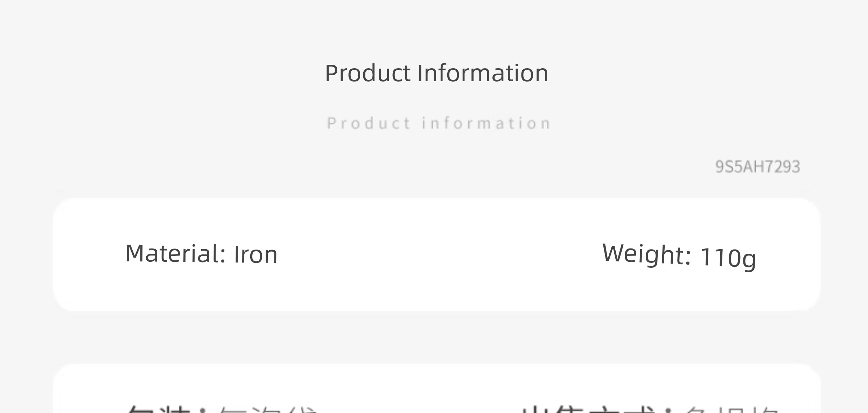The image size is (868, 413).
Task: Click the "110g" weight value
Action: click(x=728, y=258)
